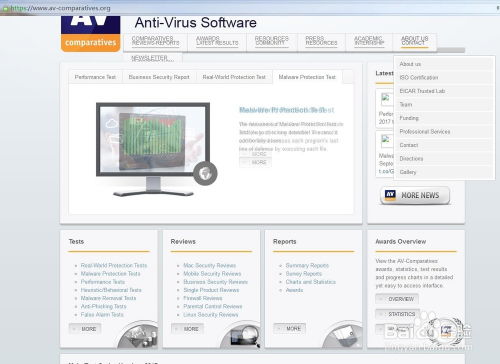The image size is (500, 364).
Task: Open the Awards Latest Results menu
Action: (x=217, y=41)
